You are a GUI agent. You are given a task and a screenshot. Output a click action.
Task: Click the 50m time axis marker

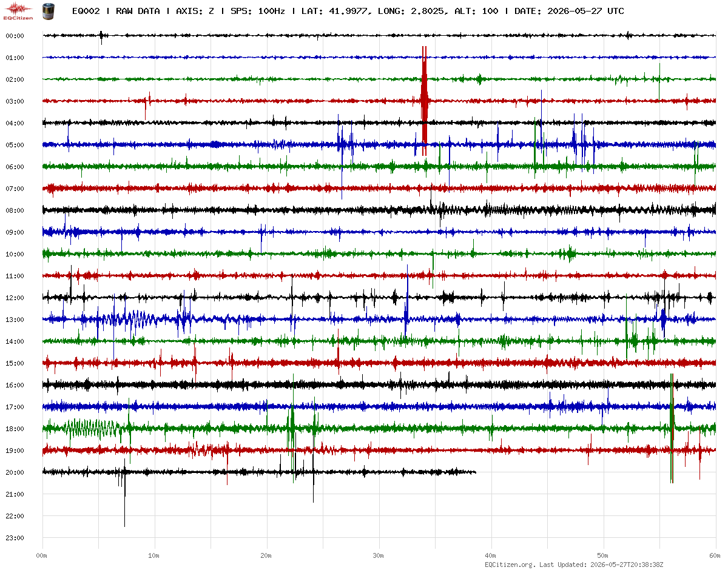(603, 555)
